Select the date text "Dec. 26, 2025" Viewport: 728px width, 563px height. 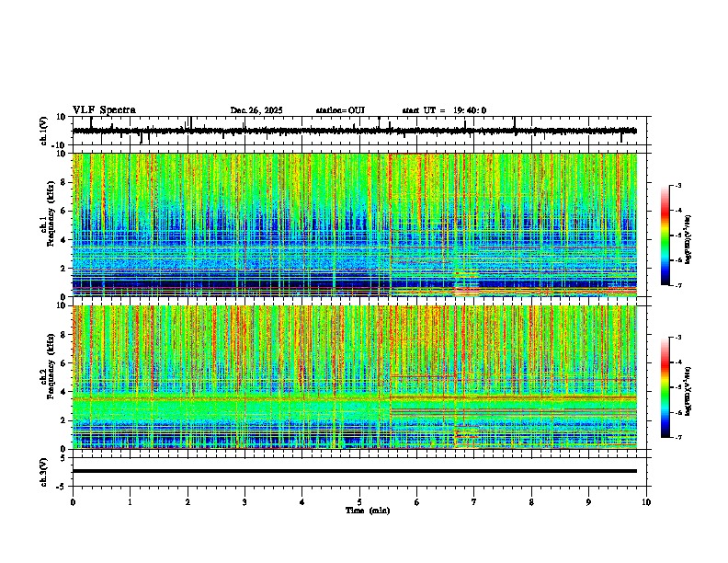point(256,110)
